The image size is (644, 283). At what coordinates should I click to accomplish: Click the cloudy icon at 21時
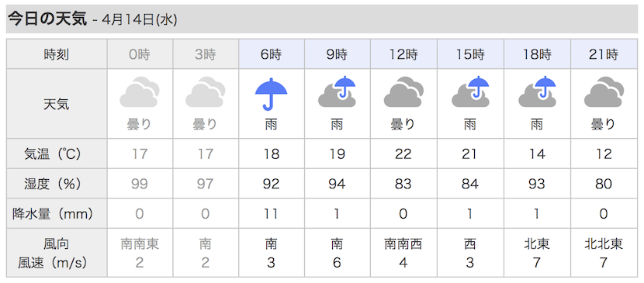tap(604, 91)
